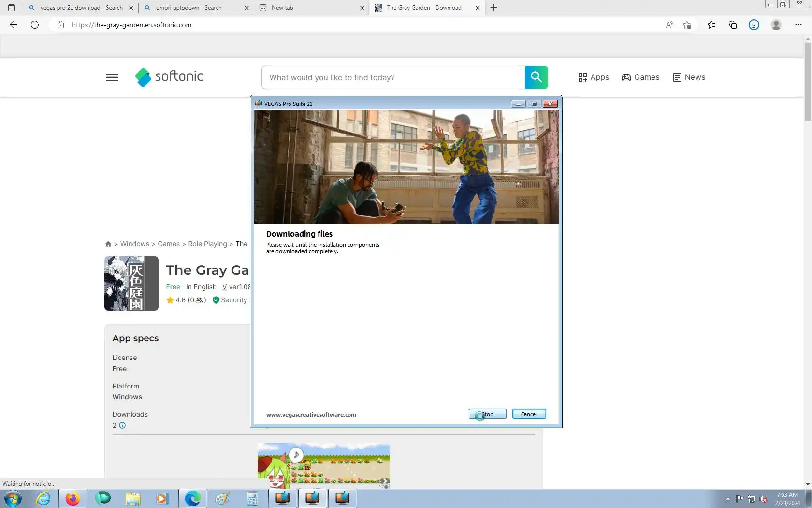Open Softonic hamburger menu
Screen dimensions: 812x508
point(112,77)
